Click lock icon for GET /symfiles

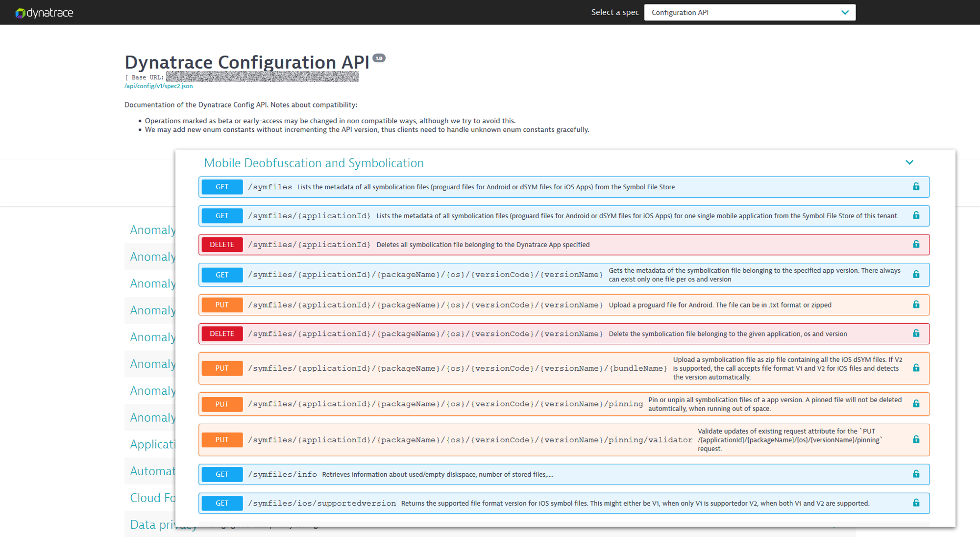916,186
